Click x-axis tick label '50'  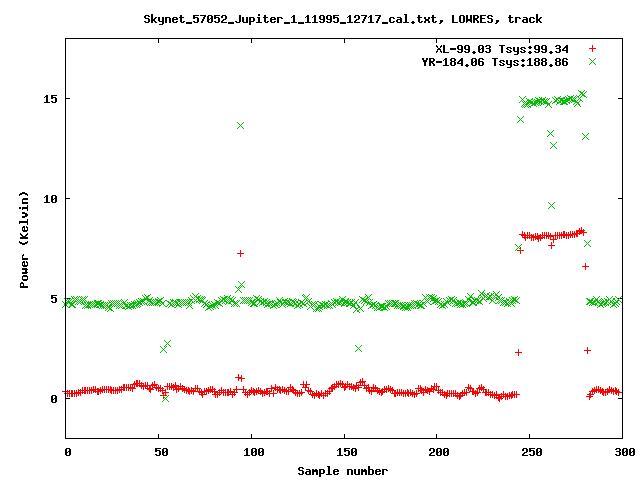coord(161,452)
